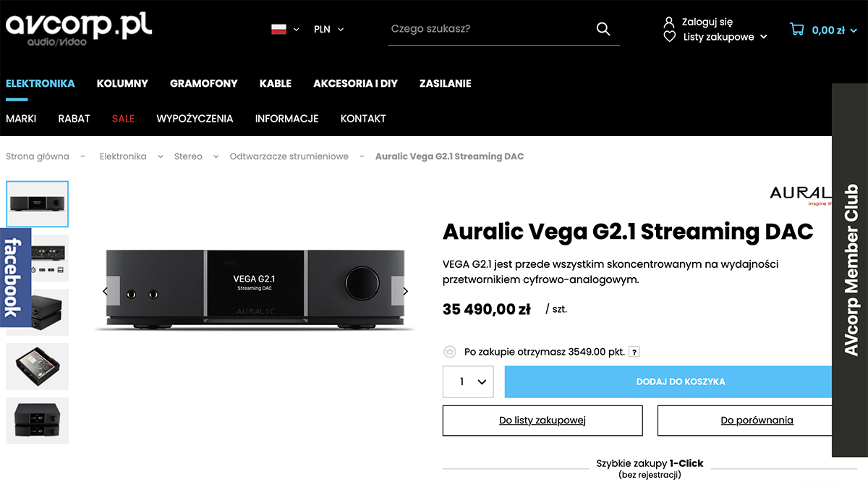Click the loyalty points help question mark
The height and width of the screenshot is (485, 868).
coord(634,352)
